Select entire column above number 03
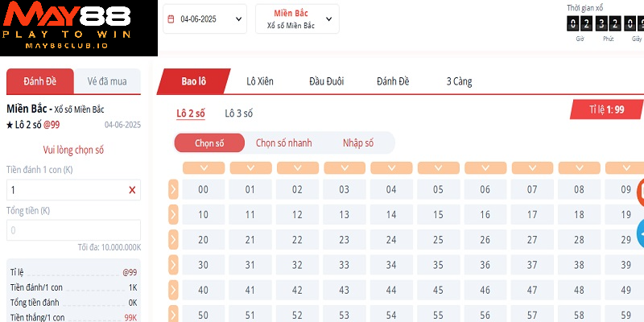Viewport: 644px width, 322px height. pos(344,168)
